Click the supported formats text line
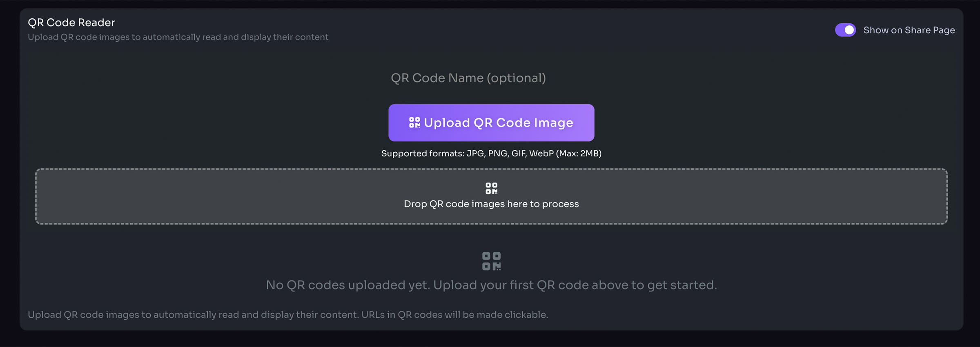The height and width of the screenshot is (347, 980). (x=491, y=153)
